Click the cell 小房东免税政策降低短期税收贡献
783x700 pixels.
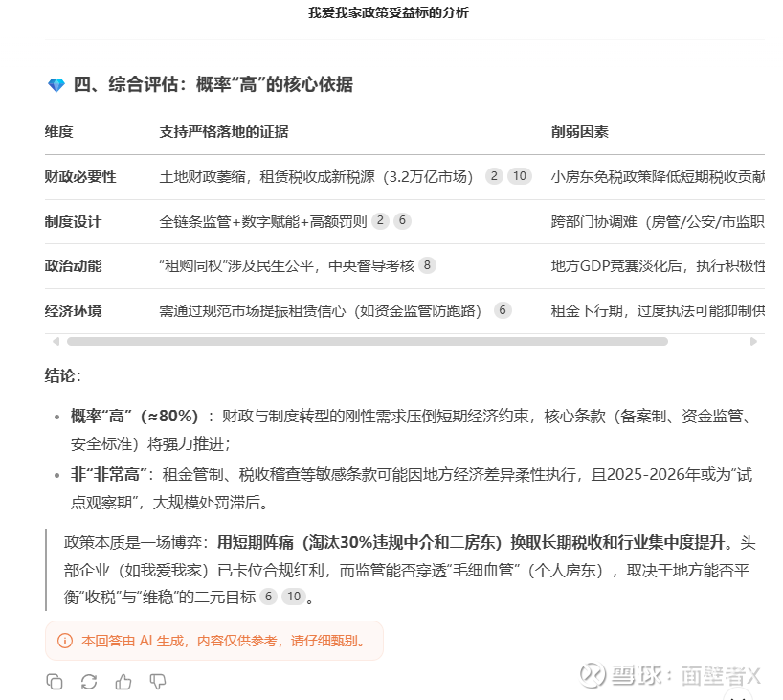click(x=658, y=177)
